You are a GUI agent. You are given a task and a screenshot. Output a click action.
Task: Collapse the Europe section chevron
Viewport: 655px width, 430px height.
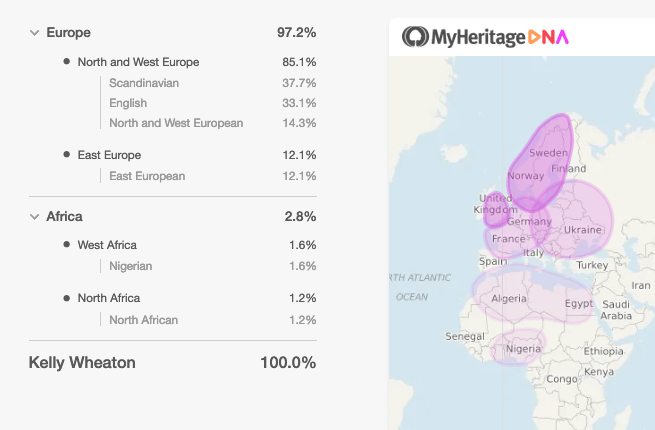[35, 33]
